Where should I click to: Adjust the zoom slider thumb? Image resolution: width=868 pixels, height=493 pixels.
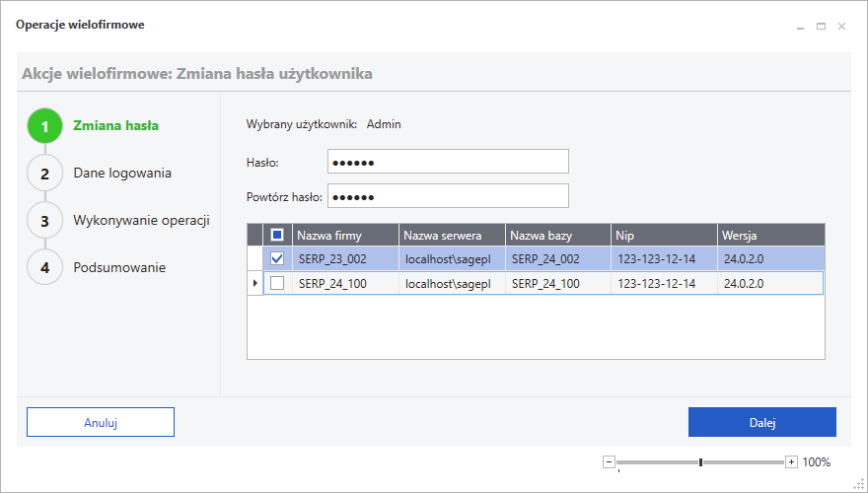click(x=701, y=462)
